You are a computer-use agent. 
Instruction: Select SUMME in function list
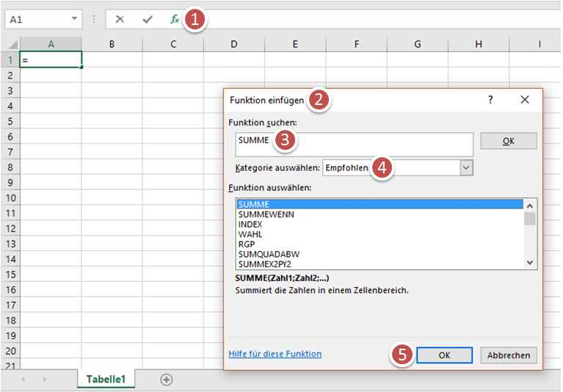pyautogui.click(x=380, y=204)
